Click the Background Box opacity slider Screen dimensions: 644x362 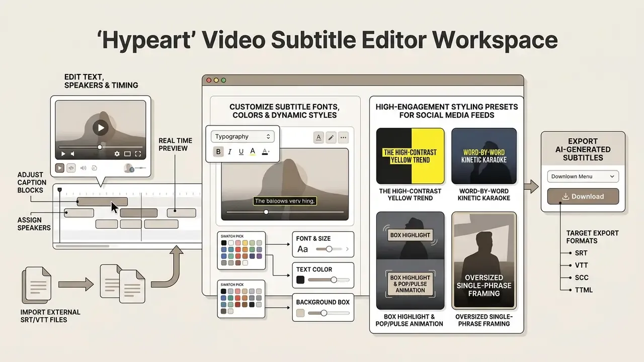click(x=329, y=313)
